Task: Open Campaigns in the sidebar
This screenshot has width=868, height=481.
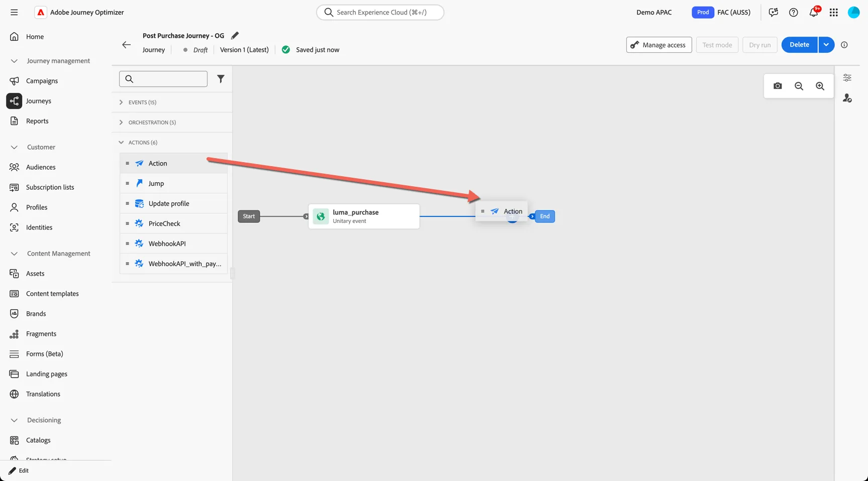Action: 42,81
